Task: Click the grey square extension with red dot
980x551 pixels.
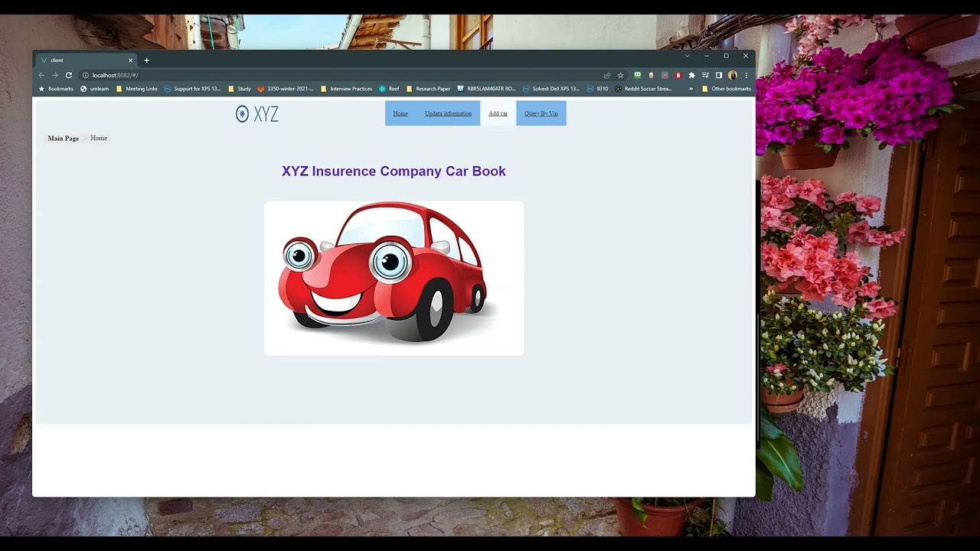Action: [665, 75]
